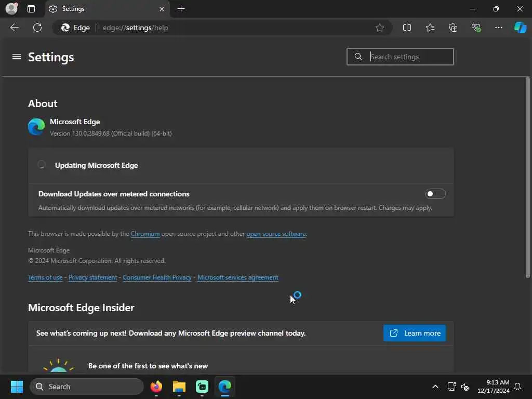Open the Windows Start menu
The image size is (532, 399).
(17, 387)
